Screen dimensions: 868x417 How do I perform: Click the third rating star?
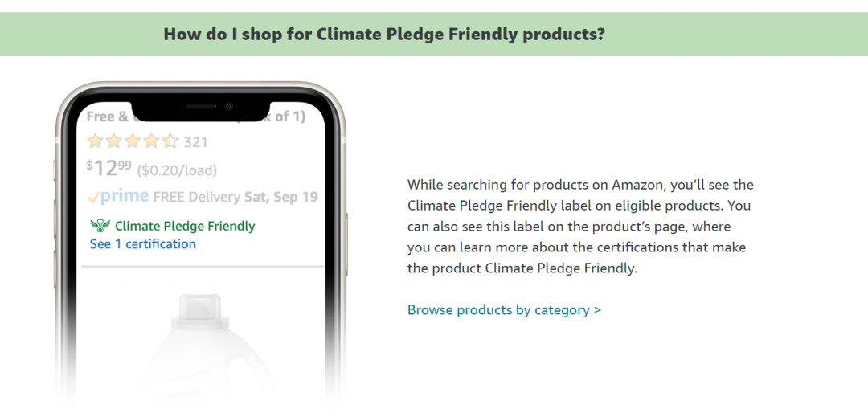pyautogui.click(x=133, y=141)
